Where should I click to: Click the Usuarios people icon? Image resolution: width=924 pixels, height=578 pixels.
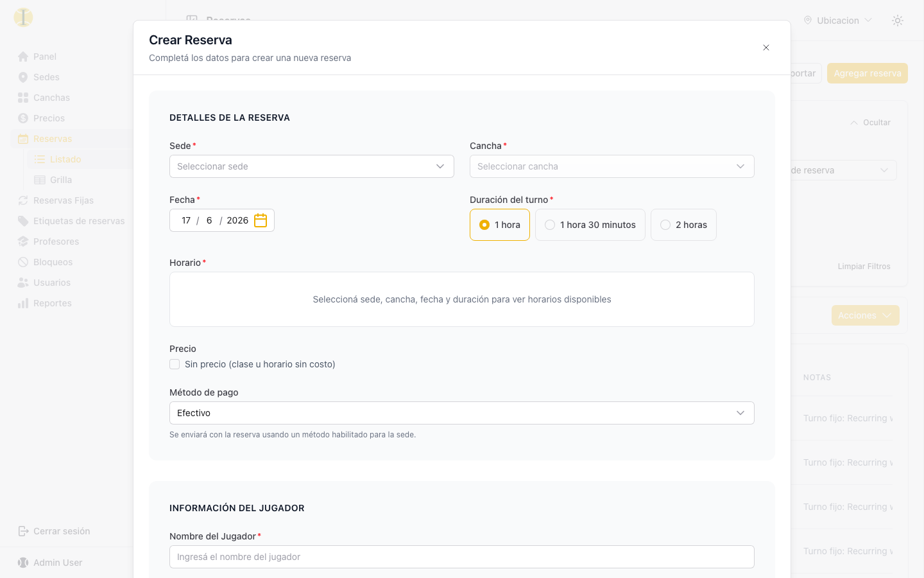pos(23,283)
